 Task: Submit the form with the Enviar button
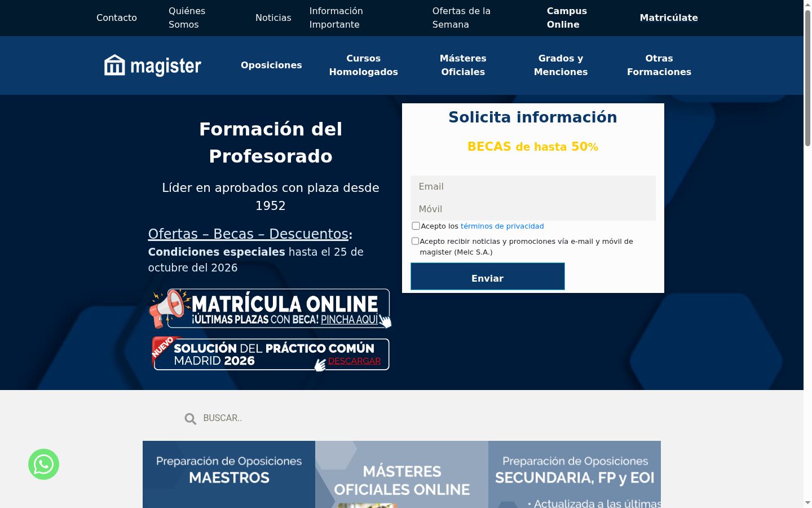(x=488, y=277)
